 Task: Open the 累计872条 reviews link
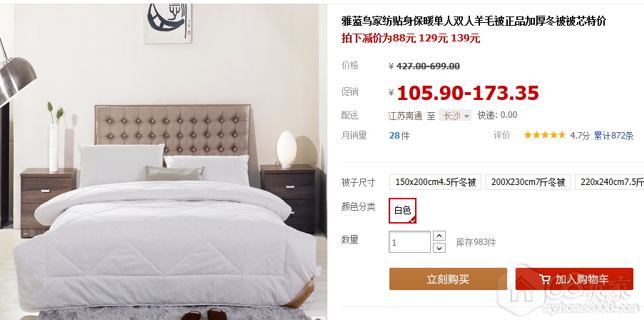613,136
